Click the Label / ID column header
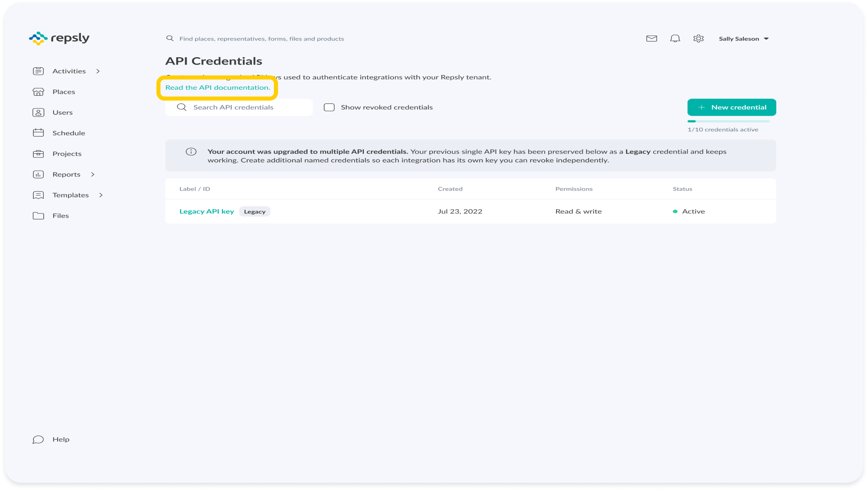 coord(195,189)
